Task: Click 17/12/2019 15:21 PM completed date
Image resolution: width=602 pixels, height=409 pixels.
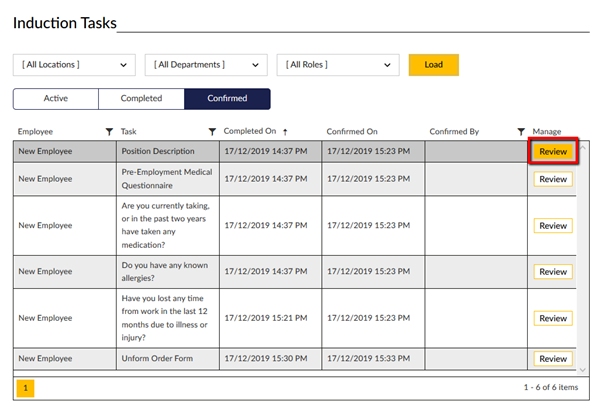Action: (266, 318)
